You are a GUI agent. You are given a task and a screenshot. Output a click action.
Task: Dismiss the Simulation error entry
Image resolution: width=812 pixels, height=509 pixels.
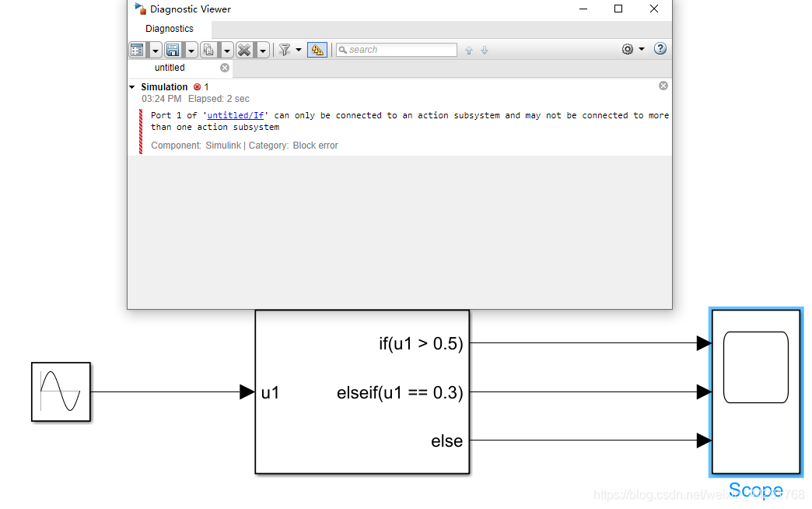tap(663, 85)
